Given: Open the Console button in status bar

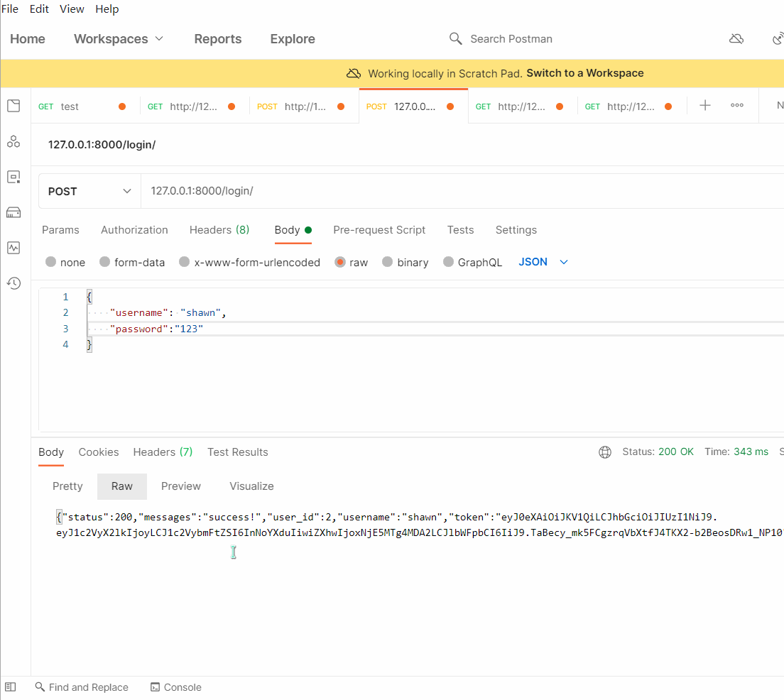Looking at the screenshot, I should 176,687.
